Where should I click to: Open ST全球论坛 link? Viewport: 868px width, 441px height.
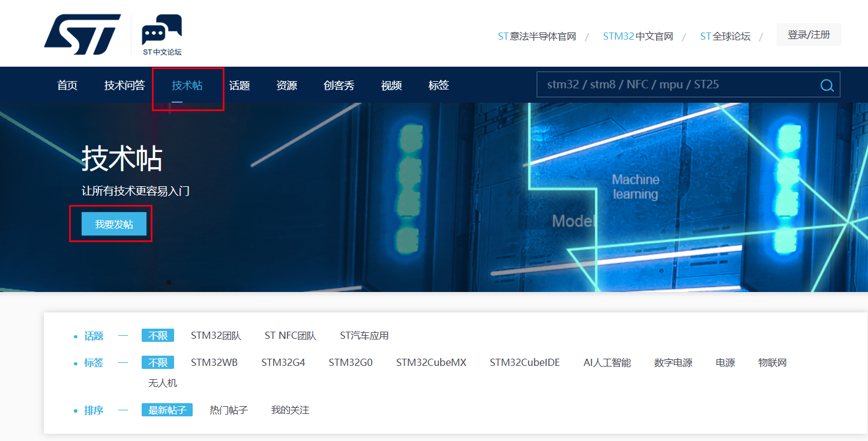click(725, 37)
